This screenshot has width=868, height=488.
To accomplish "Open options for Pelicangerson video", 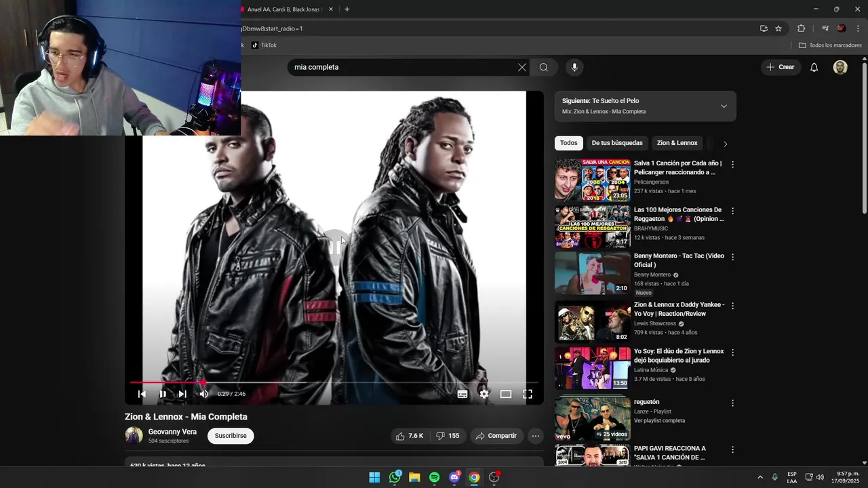I will click(x=732, y=164).
